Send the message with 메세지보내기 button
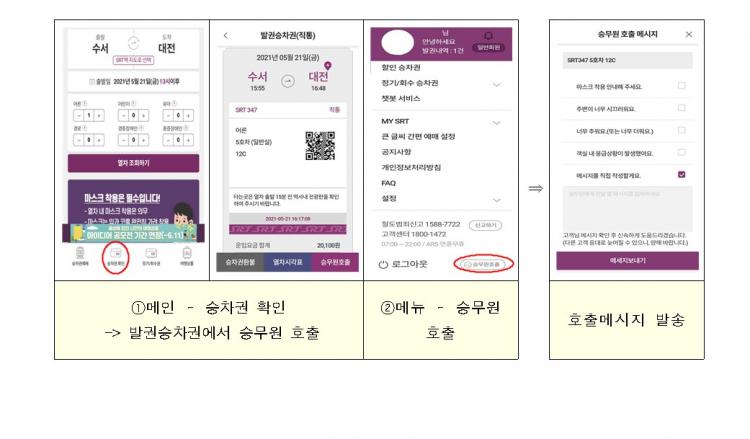This screenshot has height=439, width=750. pyautogui.click(x=627, y=261)
